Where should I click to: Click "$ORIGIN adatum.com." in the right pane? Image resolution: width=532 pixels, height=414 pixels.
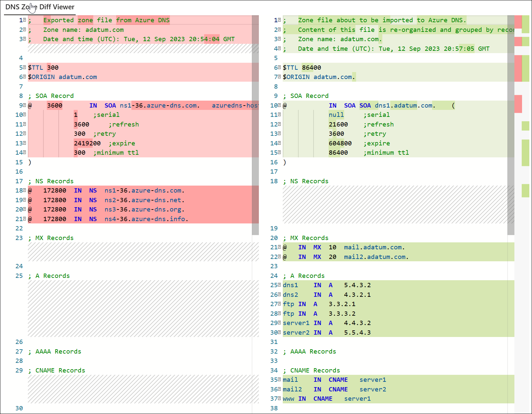click(x=319, y=77)
